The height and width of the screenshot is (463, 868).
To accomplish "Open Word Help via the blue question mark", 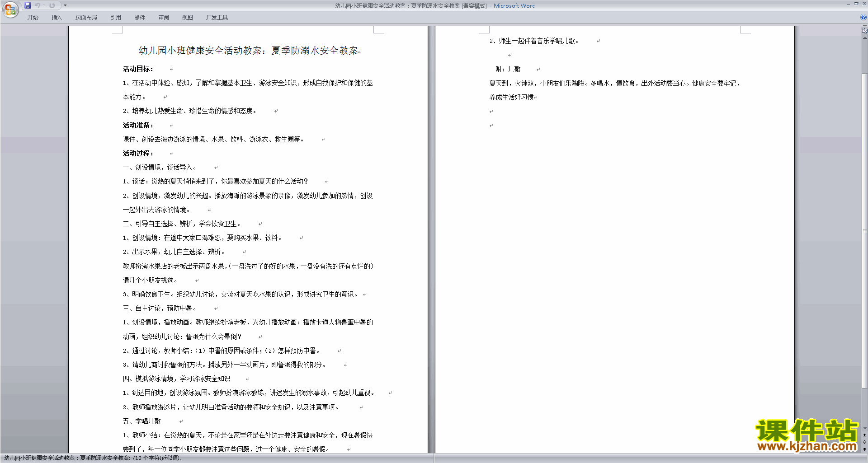I will [863, 17].
